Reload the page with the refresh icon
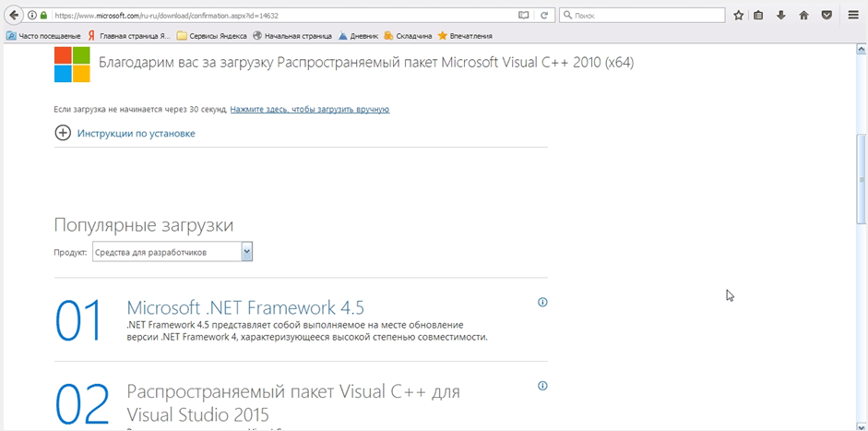This screenshot has width=868, height=431. (544, 16)
